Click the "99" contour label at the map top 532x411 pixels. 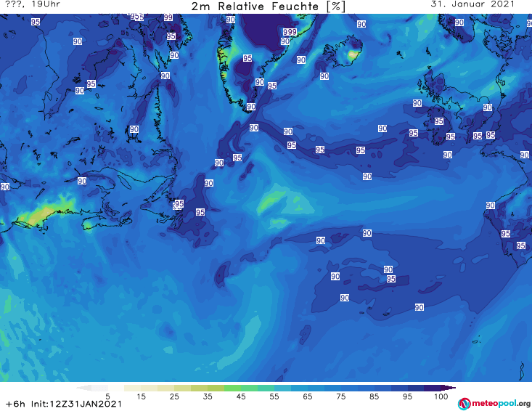[x=168, y=17]
